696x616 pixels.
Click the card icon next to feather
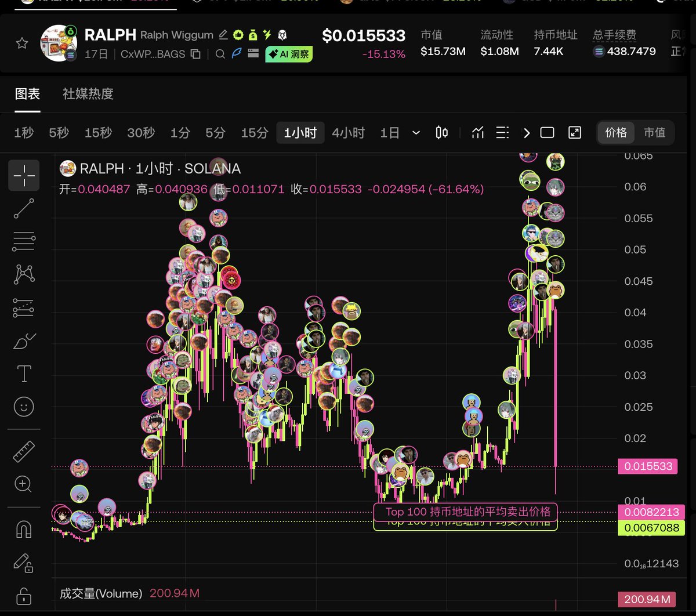pyautogui.click(x=253, y=54)
